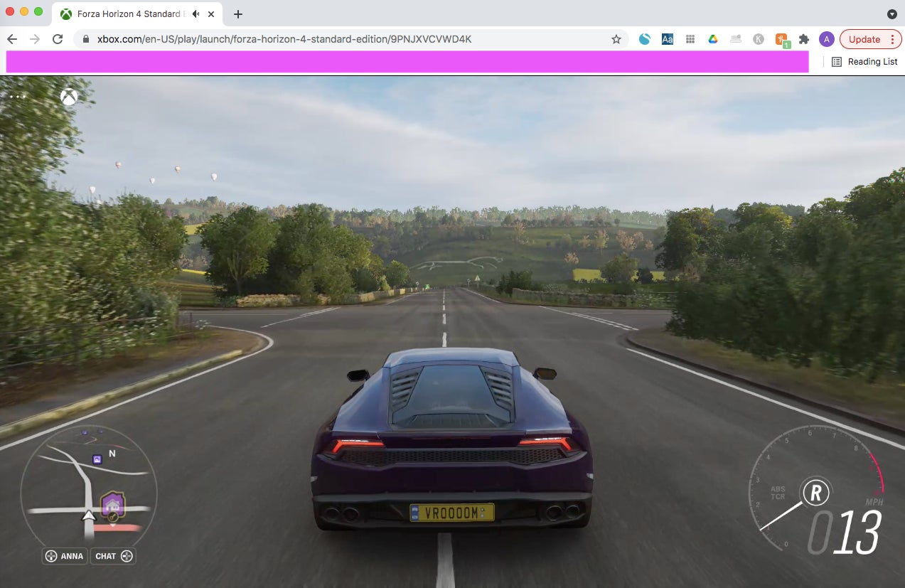
Task: Open the three-dots streaming overlay menu
Action: click(16, 95)
